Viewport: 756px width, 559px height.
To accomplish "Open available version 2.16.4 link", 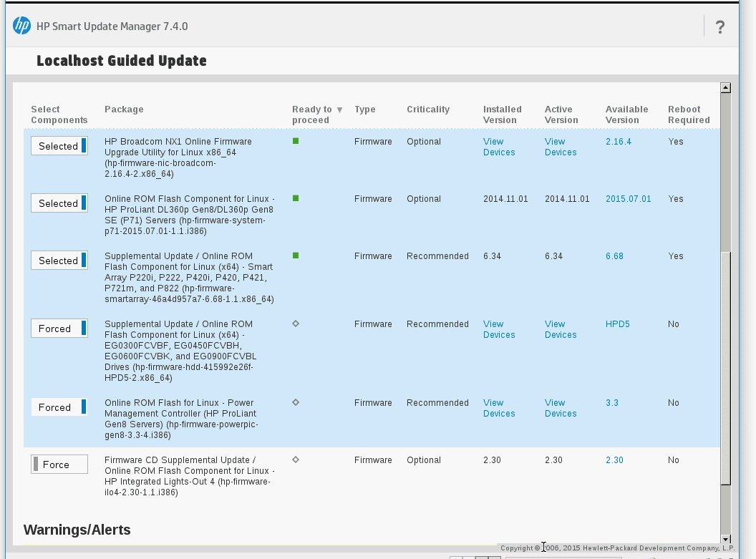I will 618,141.
